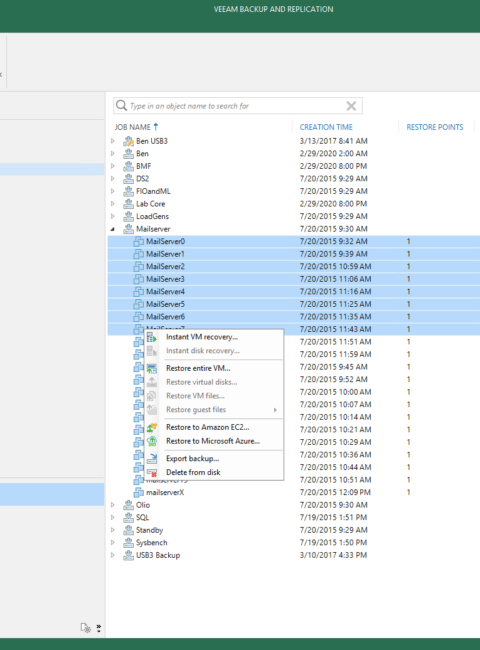The width and height of the screenshot is (480, 650).
Task: Expand the LoadGens job node
Action: 113,216
